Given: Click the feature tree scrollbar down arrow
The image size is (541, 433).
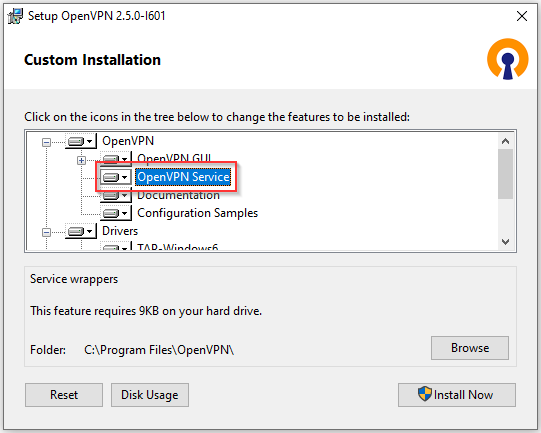Looking at the screenshot, I should click(x=505, y=242).
